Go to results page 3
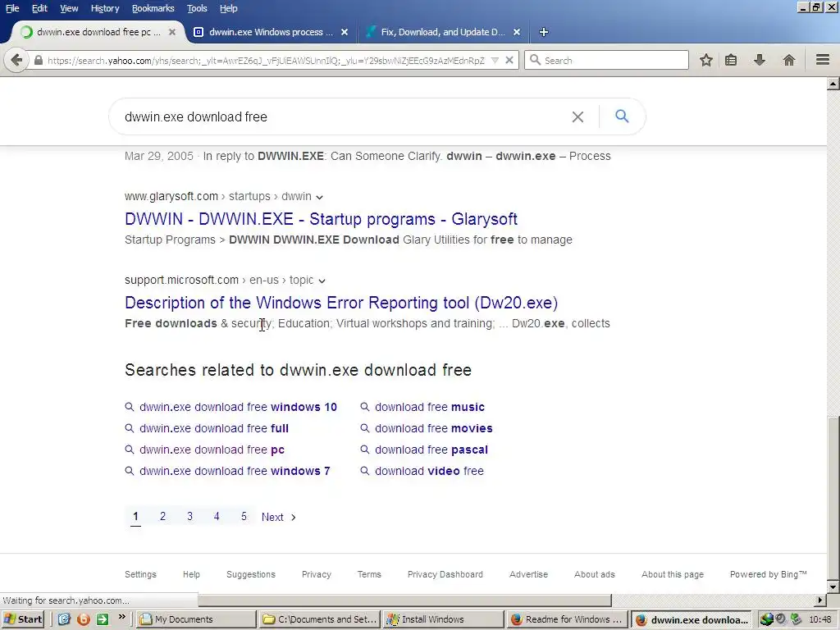 pyautogui.click(x=189, y=517)
